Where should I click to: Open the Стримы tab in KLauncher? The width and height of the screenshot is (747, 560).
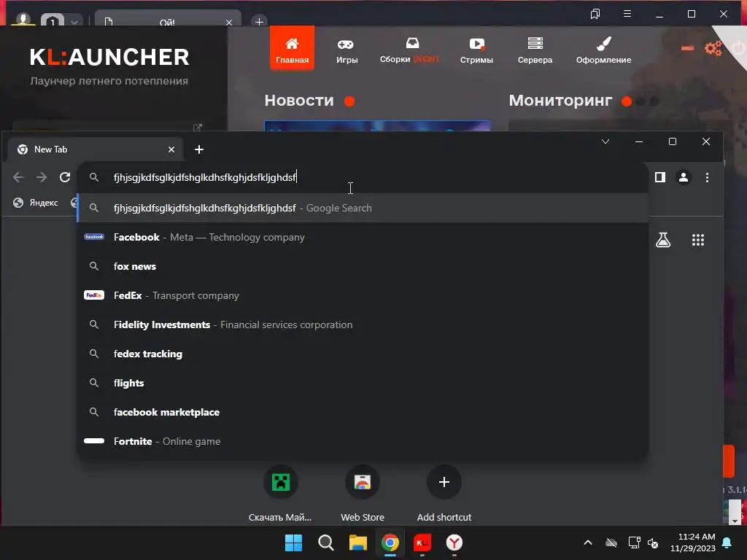[476, 51]
